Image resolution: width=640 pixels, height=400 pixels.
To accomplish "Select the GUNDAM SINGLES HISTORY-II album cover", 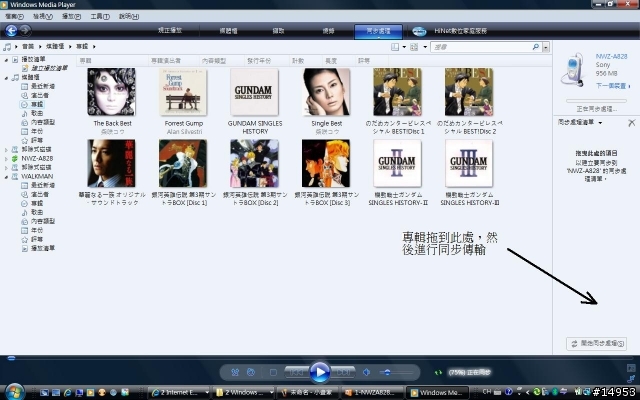I will click(397, 164).
